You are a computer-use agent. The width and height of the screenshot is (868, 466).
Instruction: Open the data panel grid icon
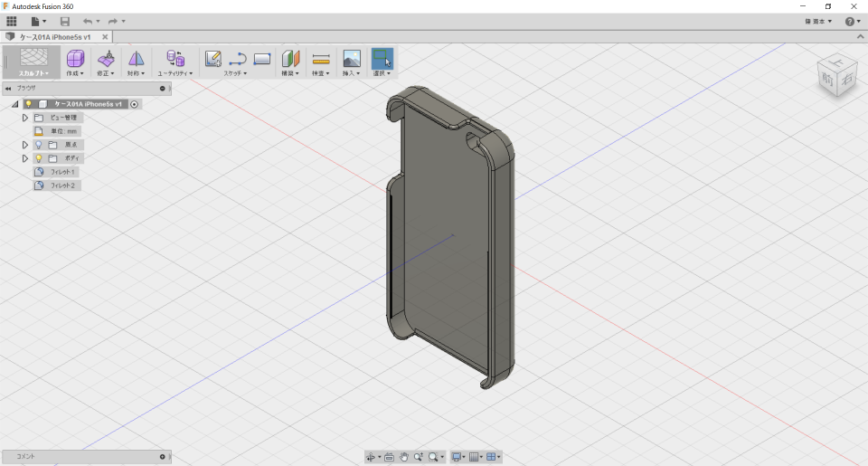[x=11, y=22]
